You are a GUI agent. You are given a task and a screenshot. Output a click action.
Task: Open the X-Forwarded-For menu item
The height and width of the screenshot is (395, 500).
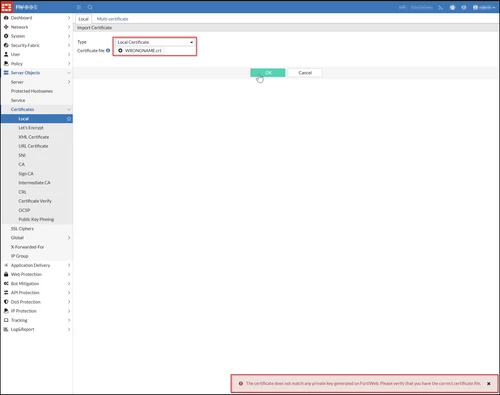pyautogui.click(x=27, y=247)
